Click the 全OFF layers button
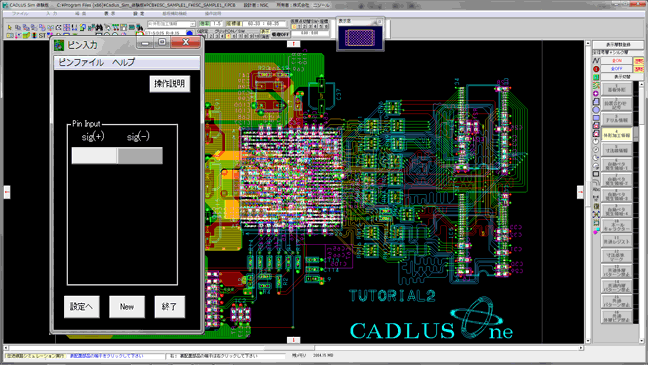The height and width of the screenshot is (365, 648). point(617,69)
